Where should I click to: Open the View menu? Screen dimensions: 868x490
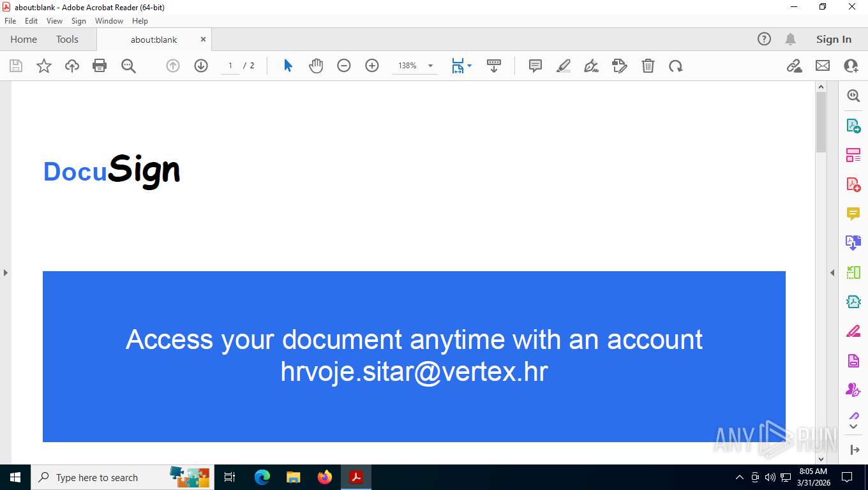tap(55, 21)
